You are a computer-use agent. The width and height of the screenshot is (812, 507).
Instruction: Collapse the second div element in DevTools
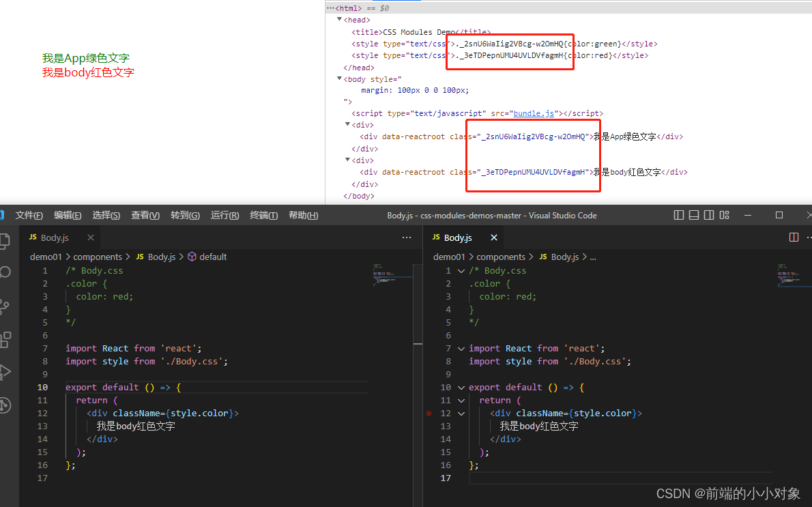pyautogui.click(x=347, y=160)
